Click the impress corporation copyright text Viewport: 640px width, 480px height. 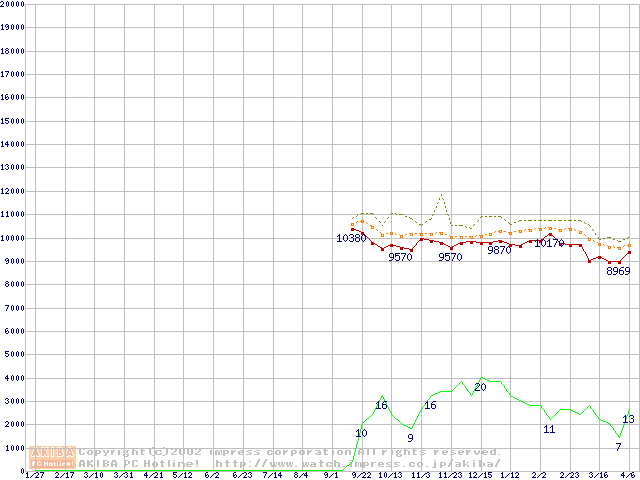click(x=290, y=452)
